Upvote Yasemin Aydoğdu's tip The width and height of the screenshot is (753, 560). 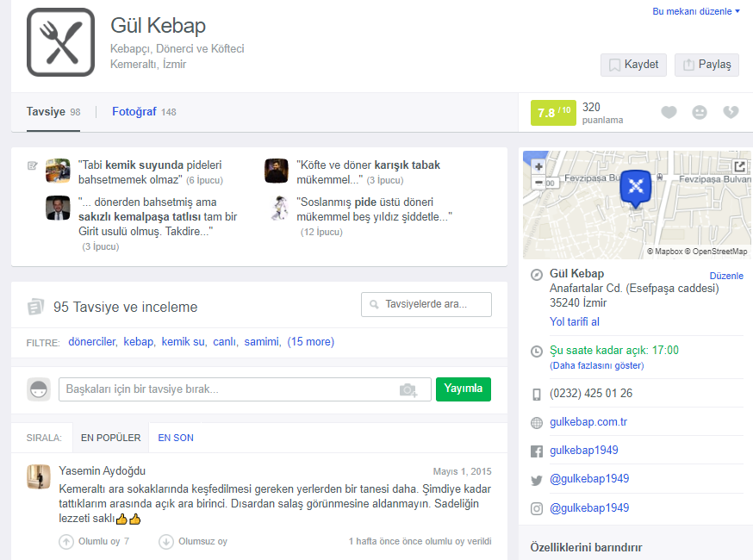point(66,542)
